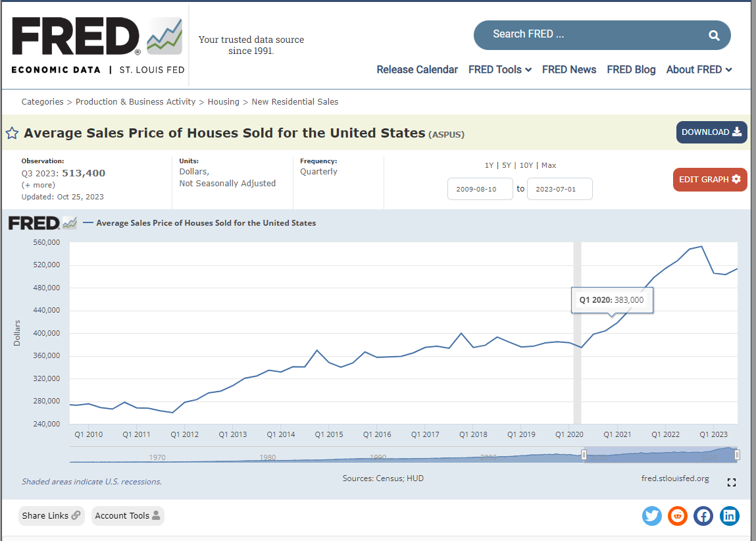Open the Release Calendar menu item
The image size is (756, 541).
(x=417, y=69)
